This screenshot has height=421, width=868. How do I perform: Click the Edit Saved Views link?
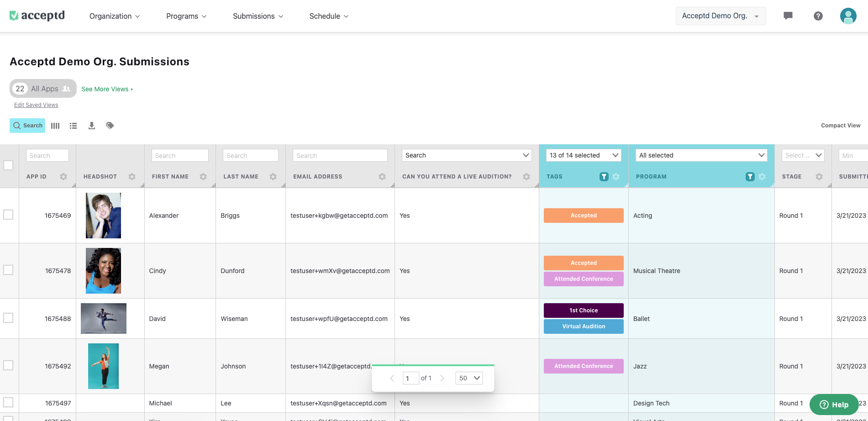(x=36, y=105)
